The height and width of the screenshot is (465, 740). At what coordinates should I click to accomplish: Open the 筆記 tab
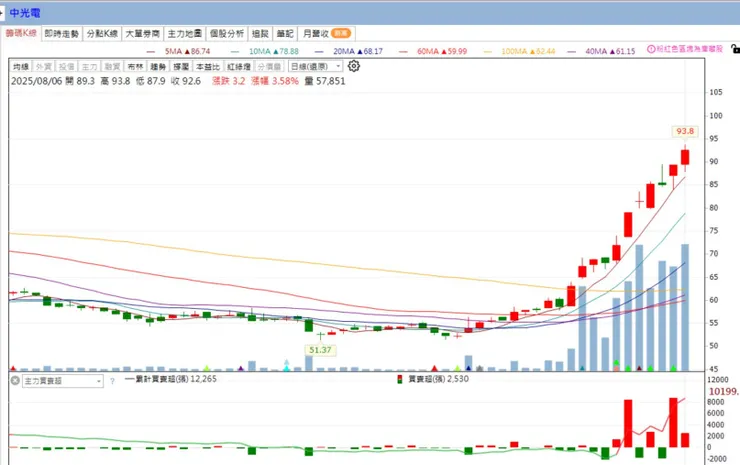285,34
